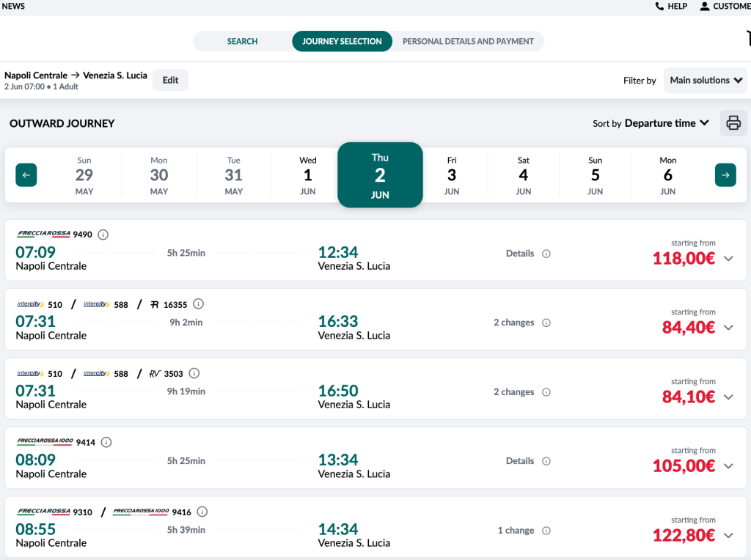Select Sun 29 May date
Image resolution: width=751 pixels, height=560 pixels.
click(84, 175)
